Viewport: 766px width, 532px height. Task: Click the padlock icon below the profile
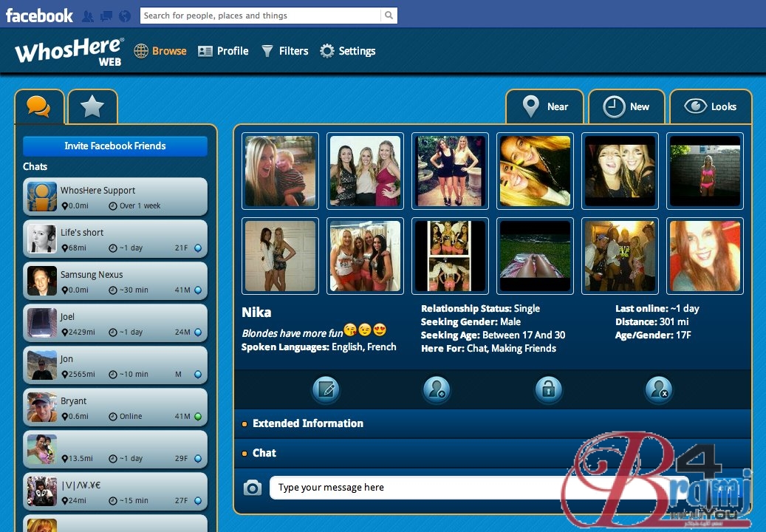(547, 389)
